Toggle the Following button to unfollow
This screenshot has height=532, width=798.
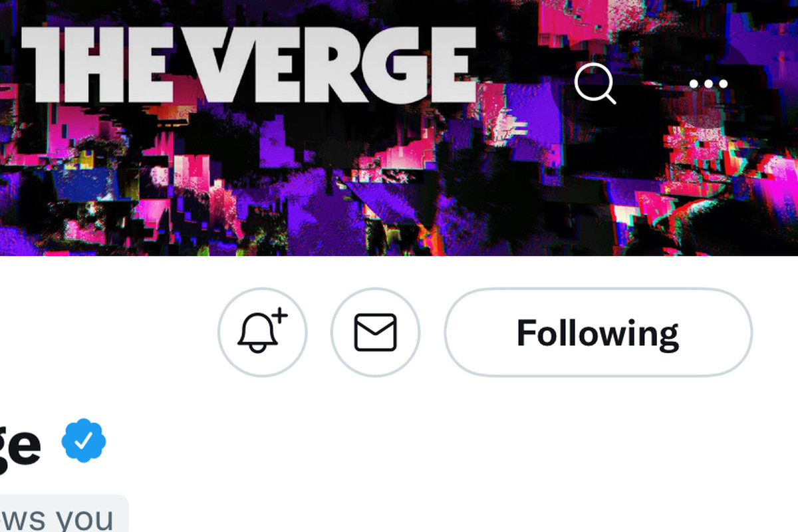[598, 332]
